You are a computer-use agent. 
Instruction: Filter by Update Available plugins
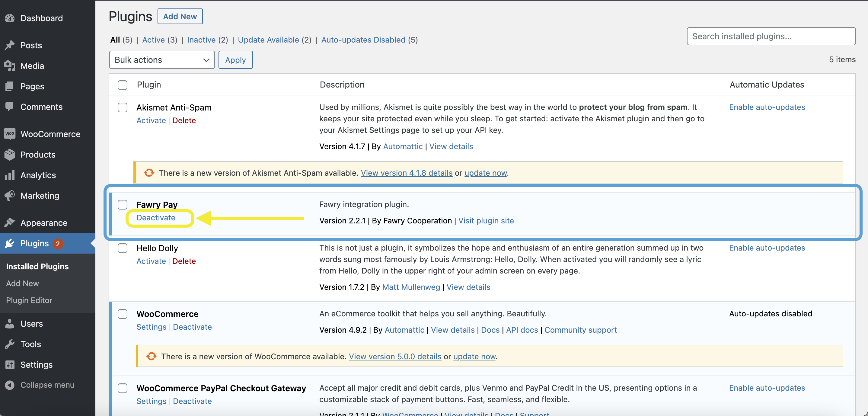pos(268,40)
